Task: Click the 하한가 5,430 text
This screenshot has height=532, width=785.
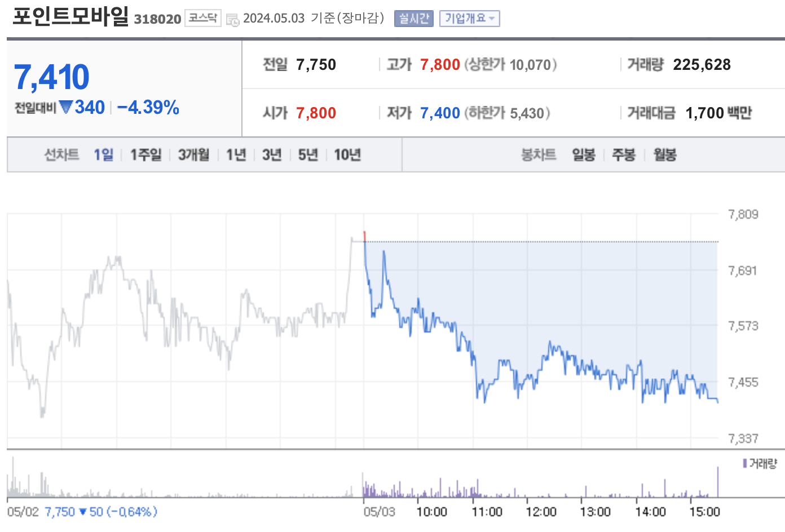Action: click(508, 113)
